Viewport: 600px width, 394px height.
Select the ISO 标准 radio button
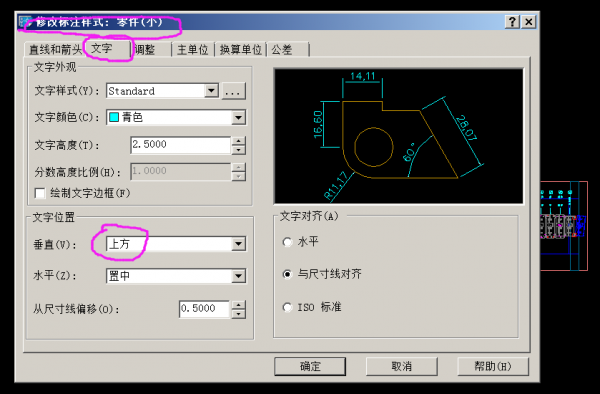click(x=287, y=307)
